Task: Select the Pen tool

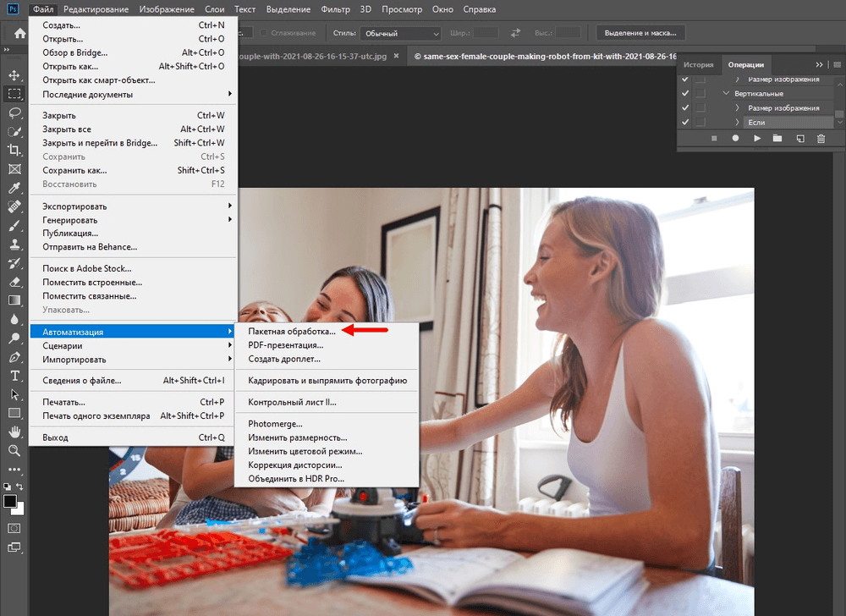Action: point(14,357)
